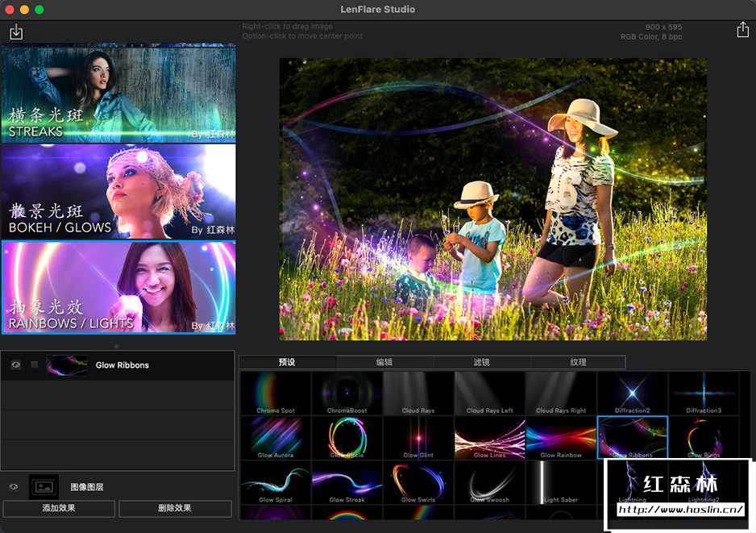The height and width of the screenshot is (533, 756).
Task: Click the import image icon at top left
Action: click(16, 32)
